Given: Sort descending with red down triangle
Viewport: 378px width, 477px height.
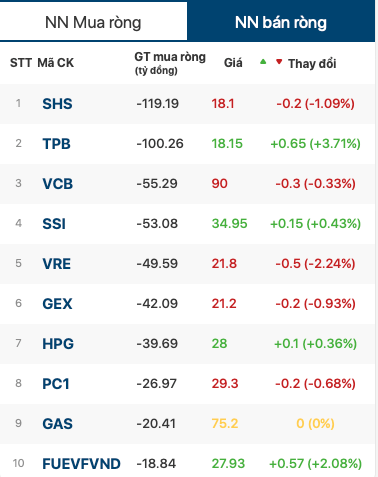Looking at the screenshot, I should (279, 61).
